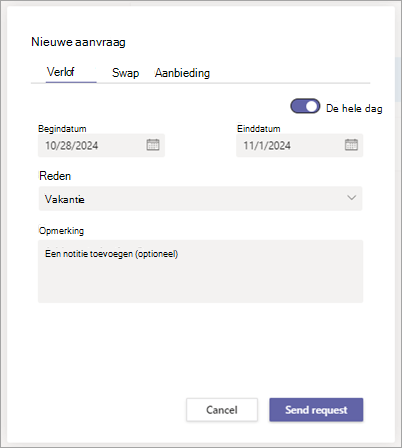Click the Nieuwe aanvraag dialog title
The height and width of the screenshot is (448, 402).
78,42
